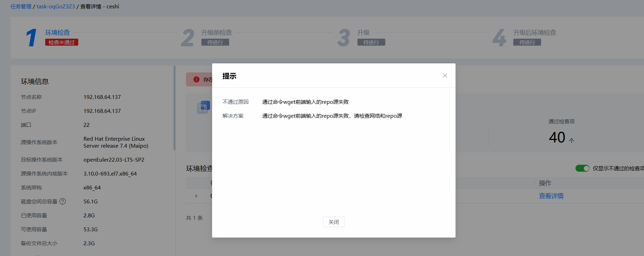The height and width of the screenshot is (256, 644).
Task: Click the blue window icon in the summary card
Action: (x=203, y=107)
